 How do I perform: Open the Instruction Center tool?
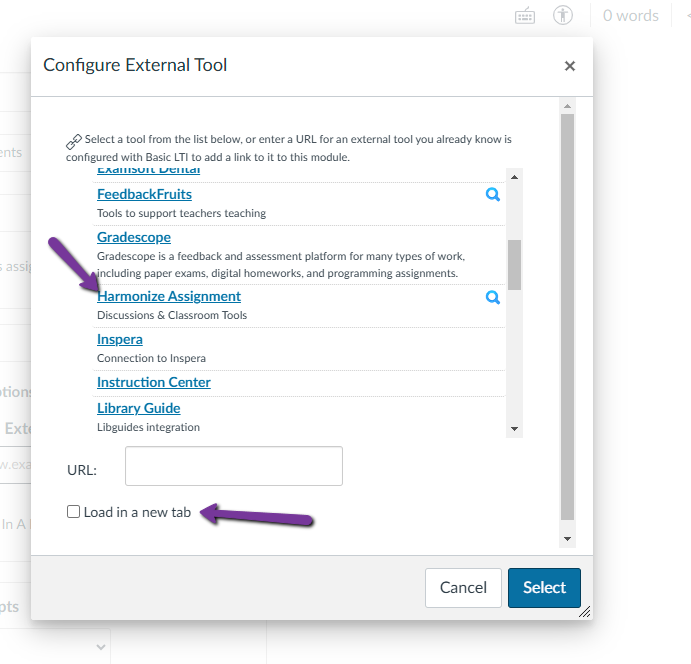(x=154, y=382)
